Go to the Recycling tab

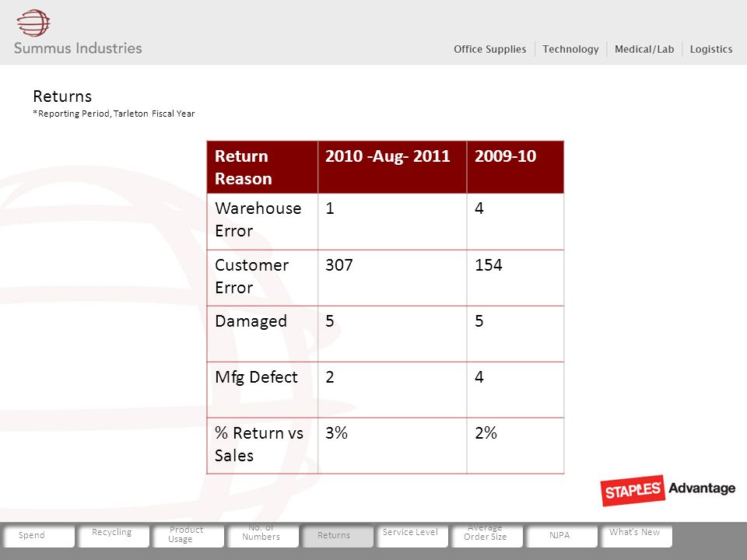click(x=113, y=536)
